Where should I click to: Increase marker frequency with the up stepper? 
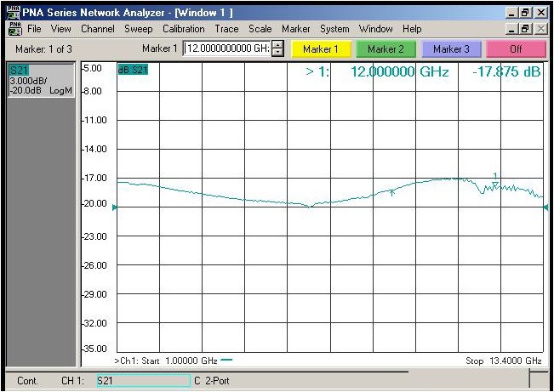click(278, 45)
